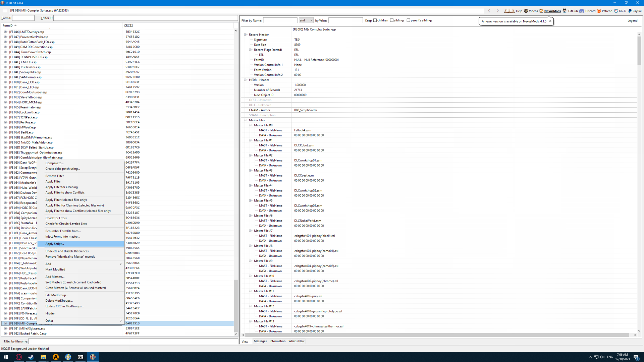Open the Help book icon
Viewport: 644px width, 362px height.
pos(509,11)
